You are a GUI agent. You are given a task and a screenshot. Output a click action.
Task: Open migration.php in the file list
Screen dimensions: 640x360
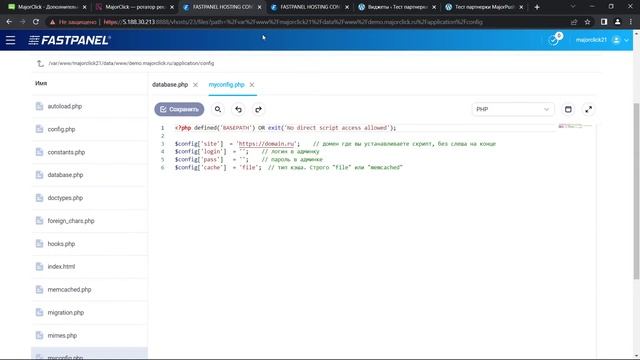point(89,313)
